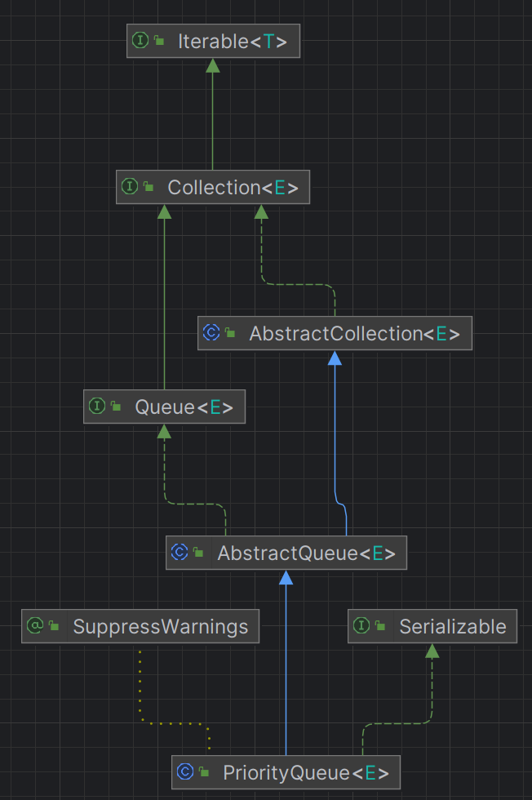Click the annotation icon on SuppressWarnings node
The height and width of the screenshot is (800, 532).
tap(35, 626)
